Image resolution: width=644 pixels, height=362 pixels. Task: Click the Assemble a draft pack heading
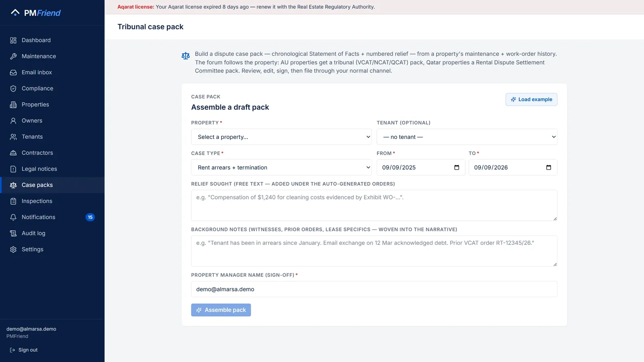pos(230,107)
